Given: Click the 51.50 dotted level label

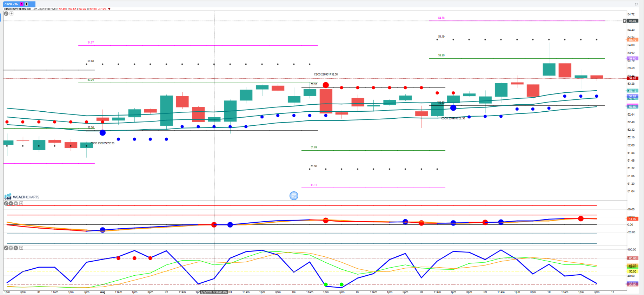Looking at the screenshot, I should point(314,166).
